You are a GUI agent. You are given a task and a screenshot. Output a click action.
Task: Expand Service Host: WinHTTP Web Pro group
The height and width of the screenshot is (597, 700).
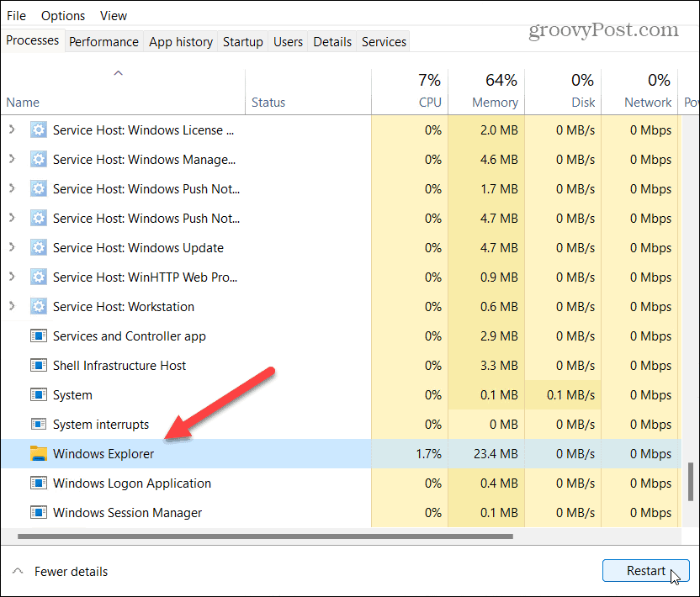(12, 277)
